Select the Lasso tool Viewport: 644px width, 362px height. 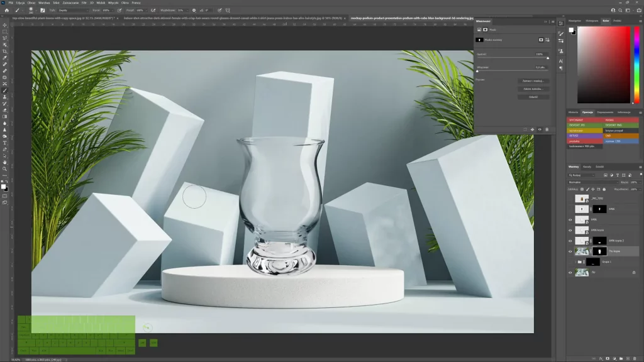5,38
